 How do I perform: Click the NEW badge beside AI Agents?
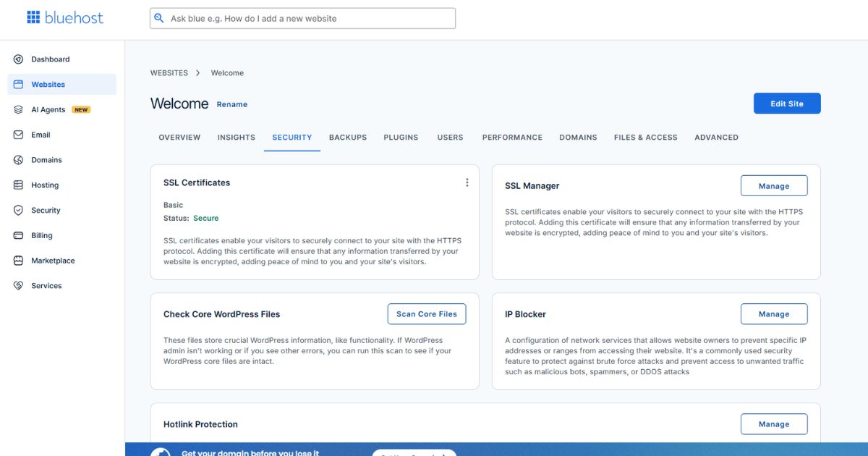[x=81, y=110]
